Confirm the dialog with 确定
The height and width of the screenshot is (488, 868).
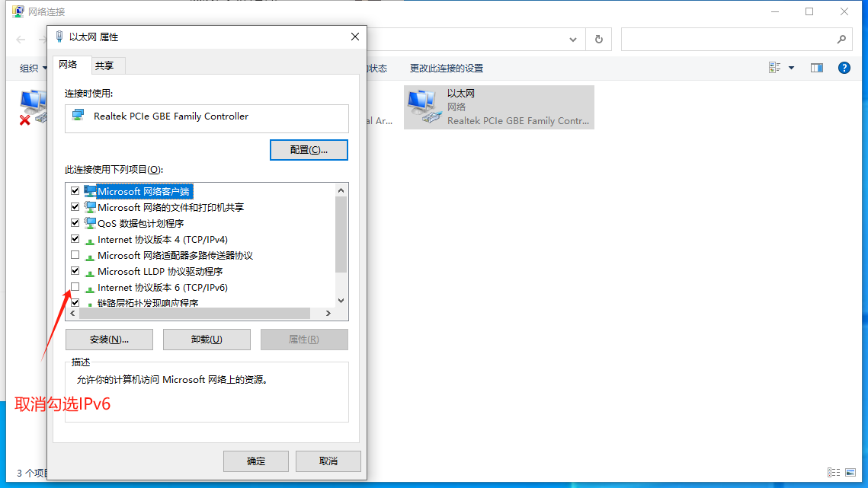pyautogui.click(x=256, y=461)
